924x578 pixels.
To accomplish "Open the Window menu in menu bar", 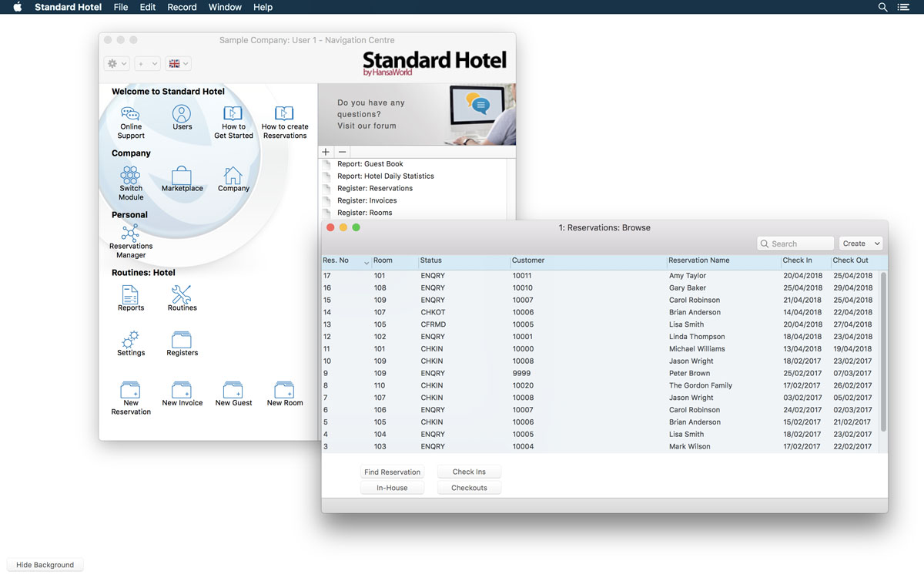I will click(225, 7).
